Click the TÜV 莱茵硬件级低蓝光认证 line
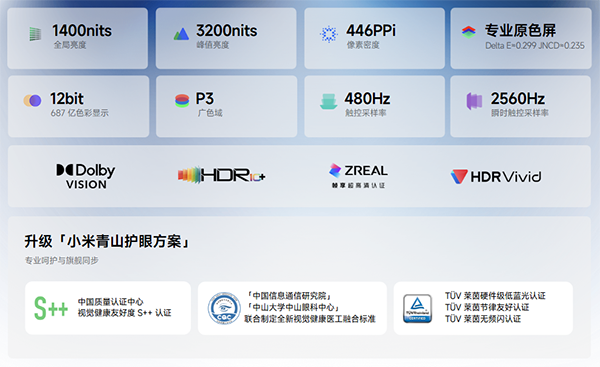The width and height of the screenshot is (600, 367). click(x=495, y=295)
